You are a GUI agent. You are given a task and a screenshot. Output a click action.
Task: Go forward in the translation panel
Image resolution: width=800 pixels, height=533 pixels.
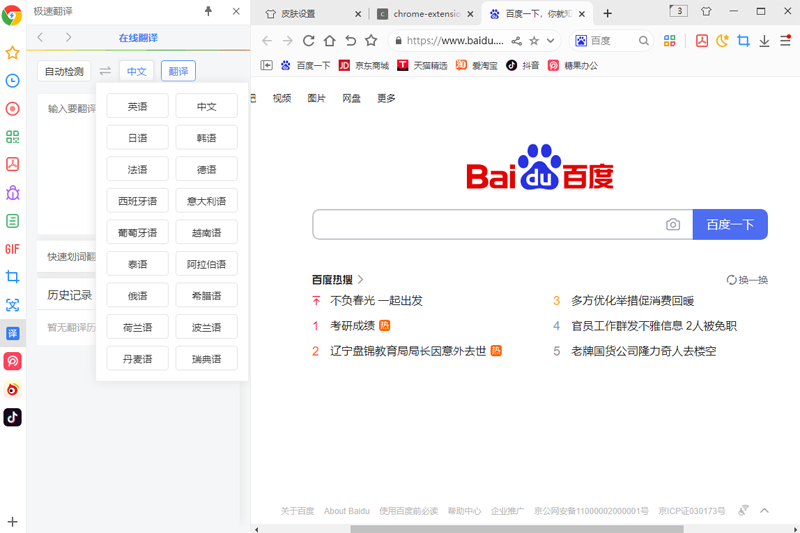tap(68, 37)
